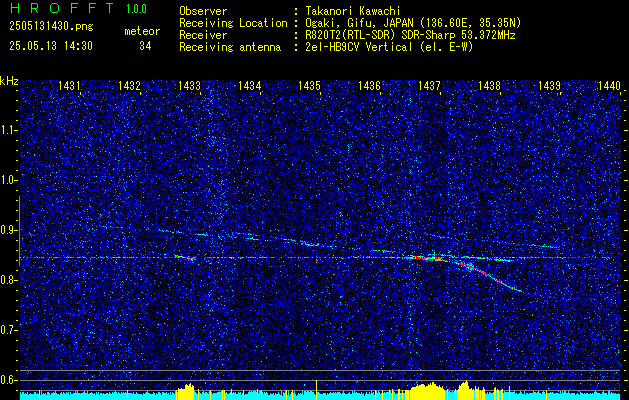This screenshot has height=400, width=629.
Task: Click the filename 2505131430.png
Action: pos(51,27)
